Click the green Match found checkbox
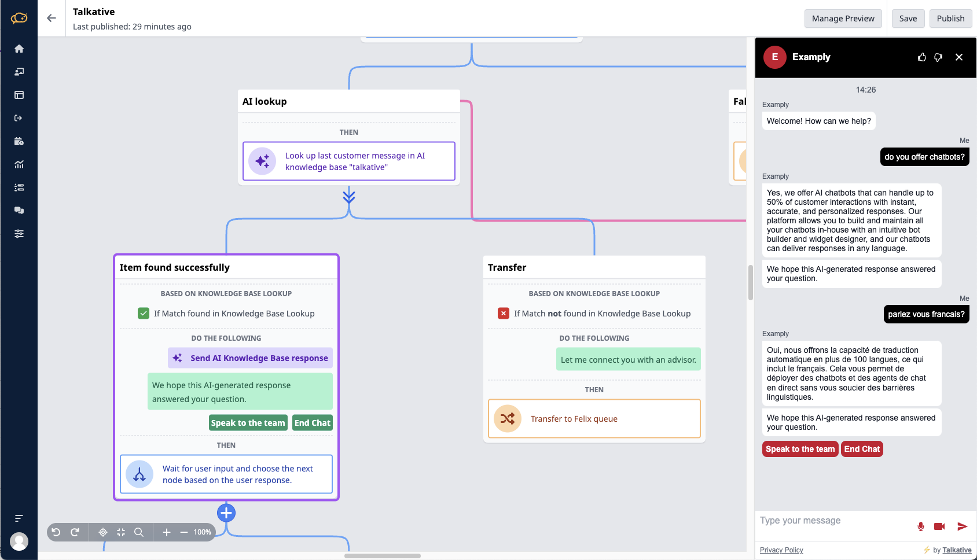 [x=144, y=314]
